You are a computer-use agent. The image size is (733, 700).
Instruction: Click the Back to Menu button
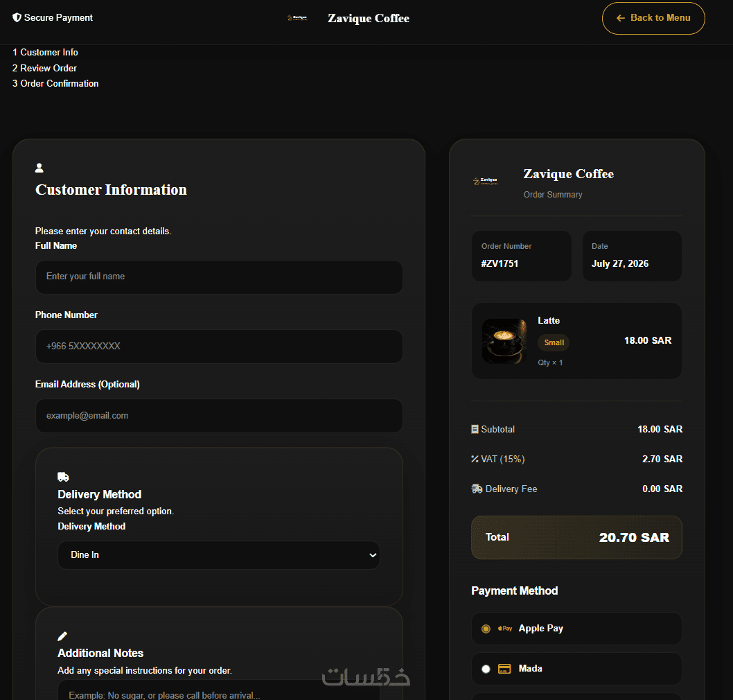coord(653,18)
